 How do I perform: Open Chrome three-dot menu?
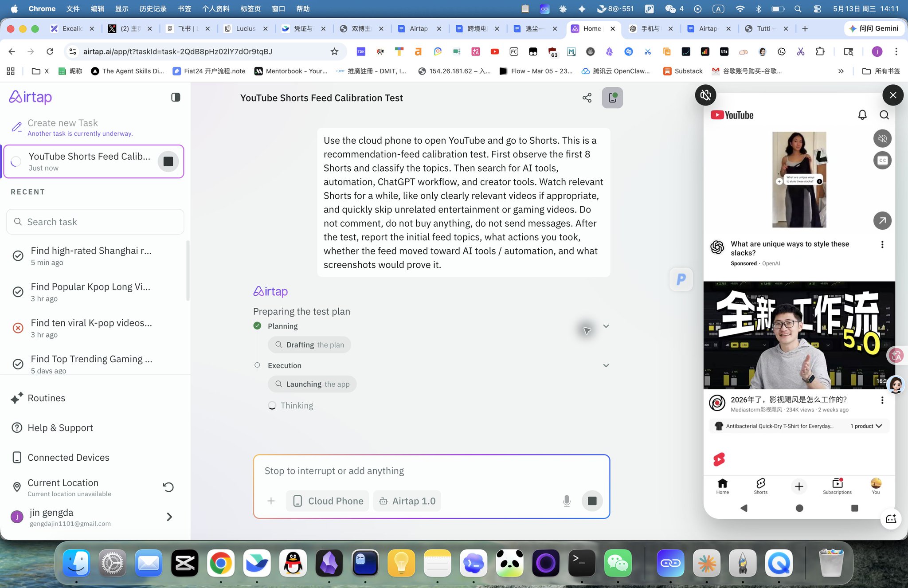coord(896,52)
